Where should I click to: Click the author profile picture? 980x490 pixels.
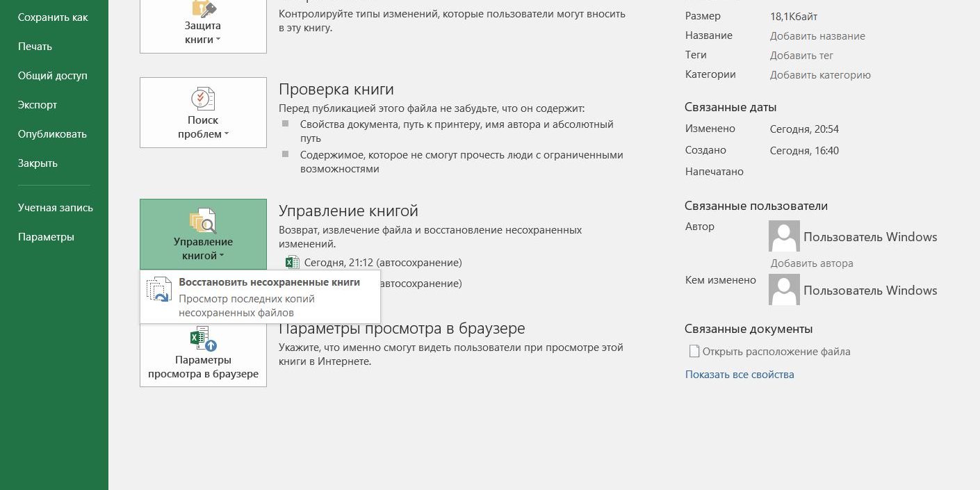click(784, 236)
